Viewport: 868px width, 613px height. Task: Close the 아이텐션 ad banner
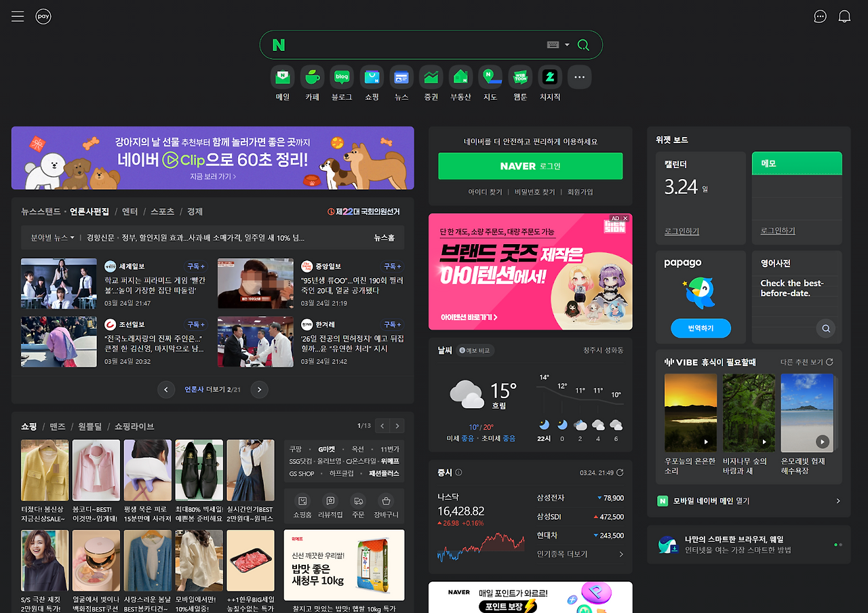point(626,218)
